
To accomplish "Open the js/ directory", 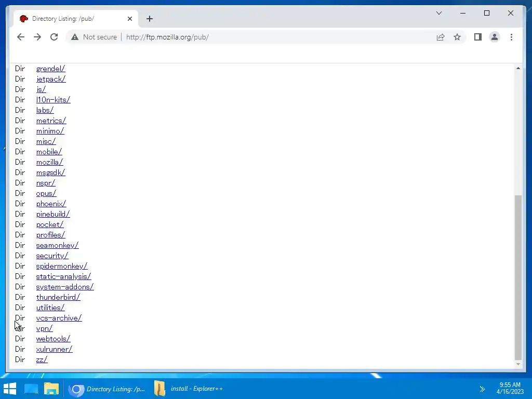I will pyautogui.click(x=41, y=89).
